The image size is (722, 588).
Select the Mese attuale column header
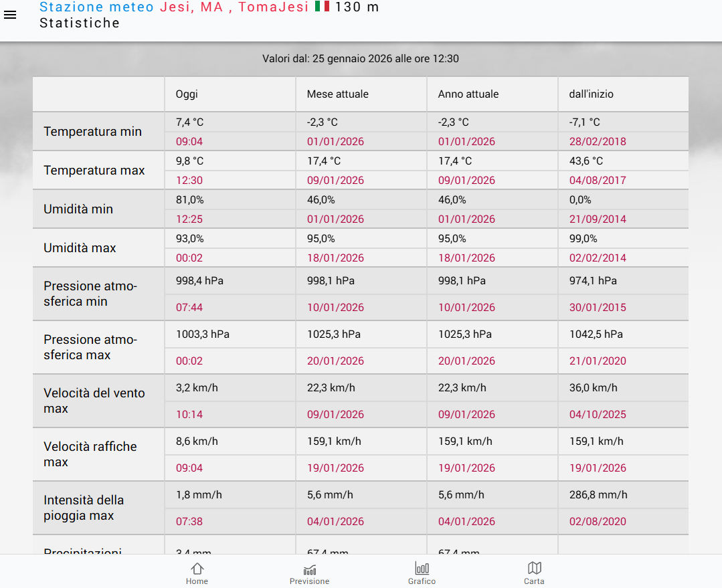337,94
